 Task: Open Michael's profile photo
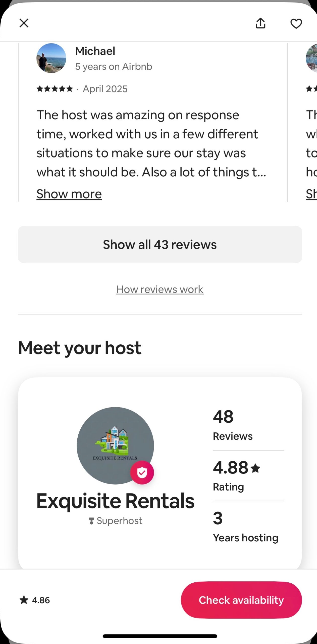51,58
